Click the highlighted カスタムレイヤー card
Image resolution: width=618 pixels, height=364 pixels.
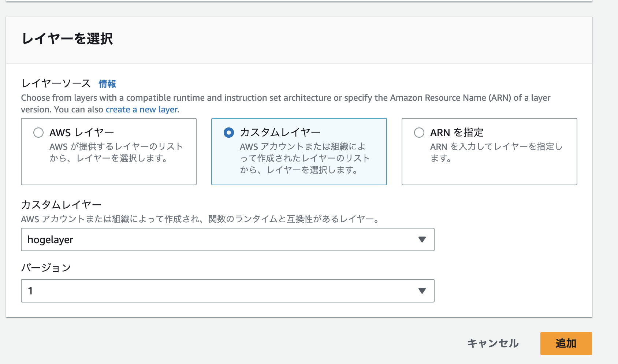(299, 152)
